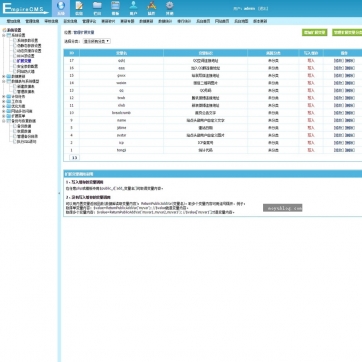Open 动态页缓存设置 in the tree
362x362 pixels.
coord(29,51)
